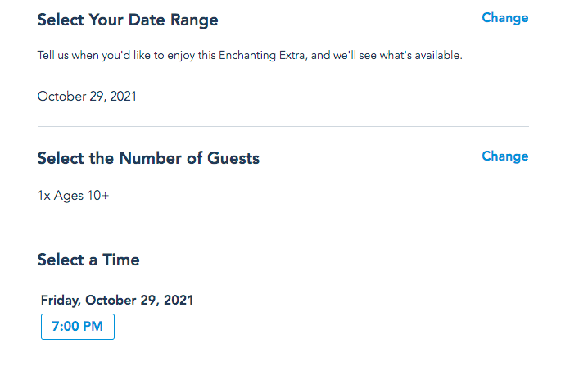Click the Select the Number of Guests heading
The image size is (588, 371).
pos(148,158)
